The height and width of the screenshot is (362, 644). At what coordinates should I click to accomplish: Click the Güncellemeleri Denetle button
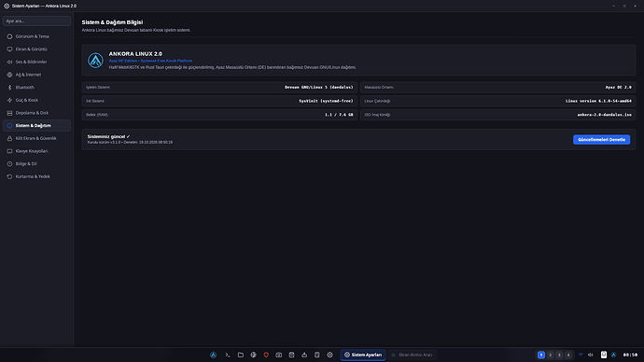pyautogui.click(x=601, y=140)
